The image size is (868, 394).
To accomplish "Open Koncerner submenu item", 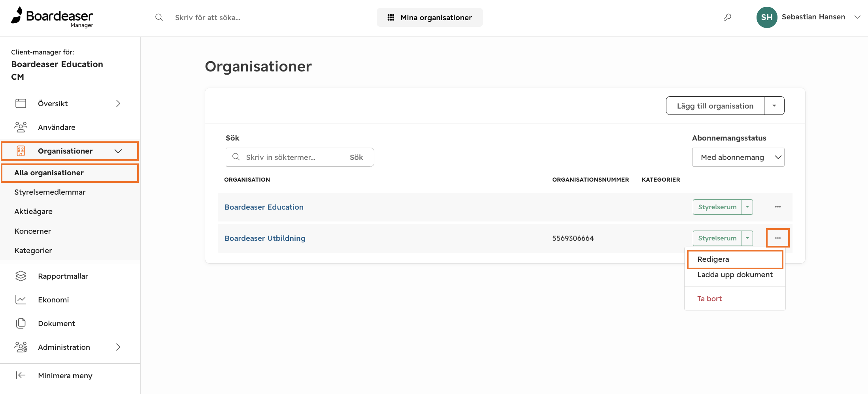I will click(33, 231).
